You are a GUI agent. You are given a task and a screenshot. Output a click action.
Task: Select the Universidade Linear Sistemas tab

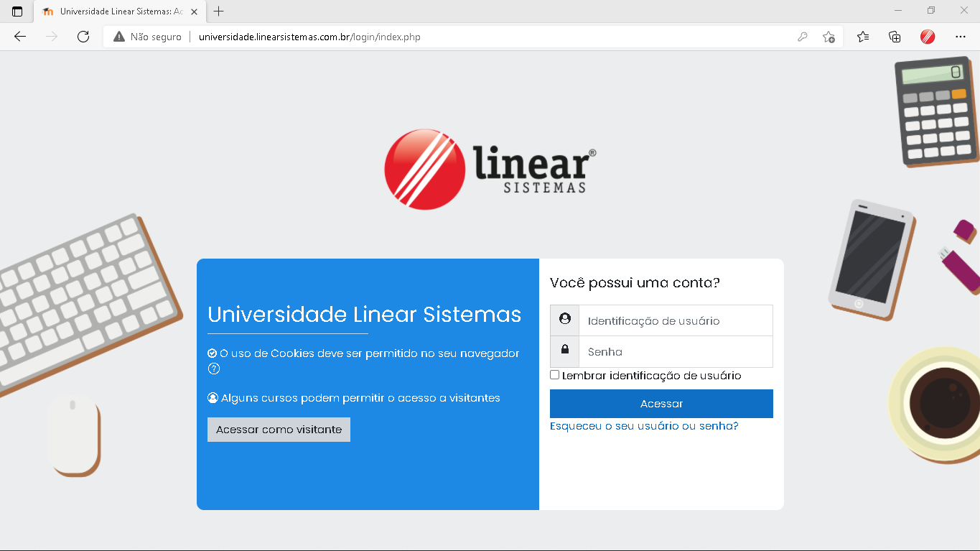coord(119,11)
